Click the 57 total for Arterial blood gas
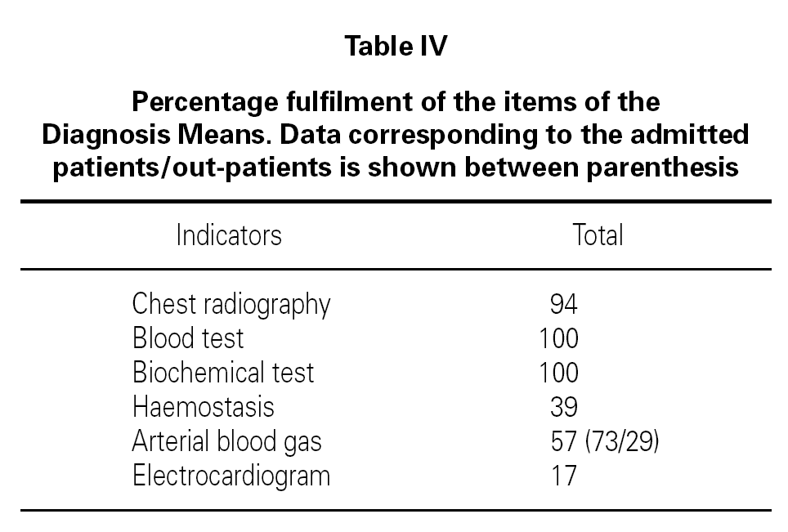 click(x=566, y=440)
